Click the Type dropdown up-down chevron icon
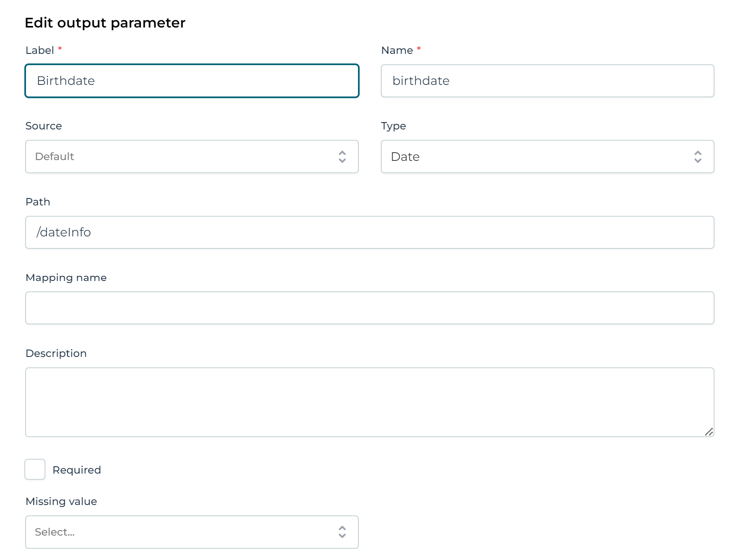This screenshot has width=735, height=560. 697,157
